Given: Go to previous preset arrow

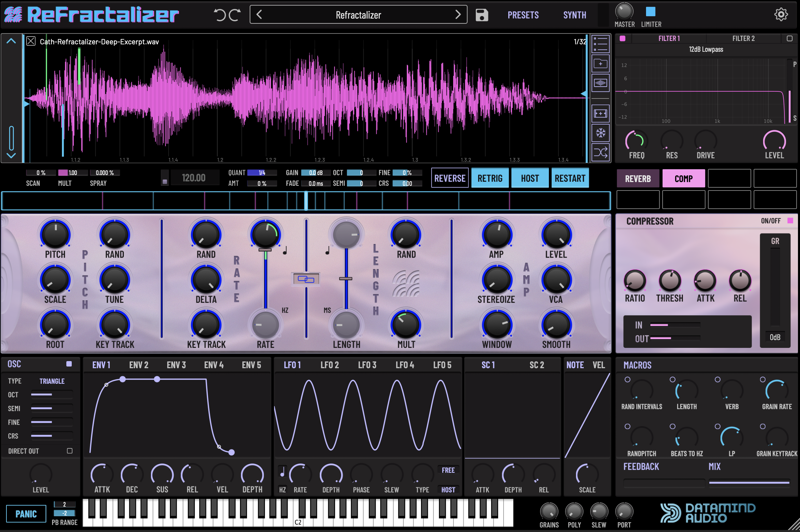Looking at the screenshot, I should click(259, 14).
